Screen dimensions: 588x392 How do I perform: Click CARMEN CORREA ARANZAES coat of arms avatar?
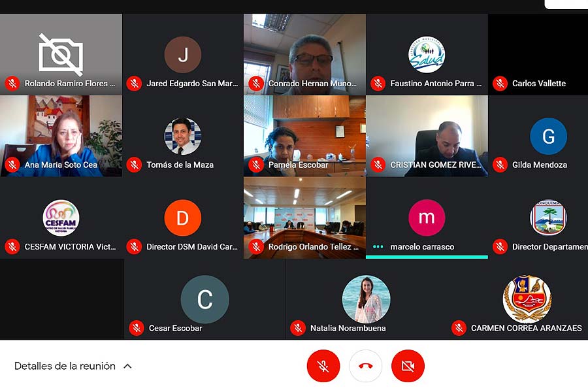click(527, 299)
